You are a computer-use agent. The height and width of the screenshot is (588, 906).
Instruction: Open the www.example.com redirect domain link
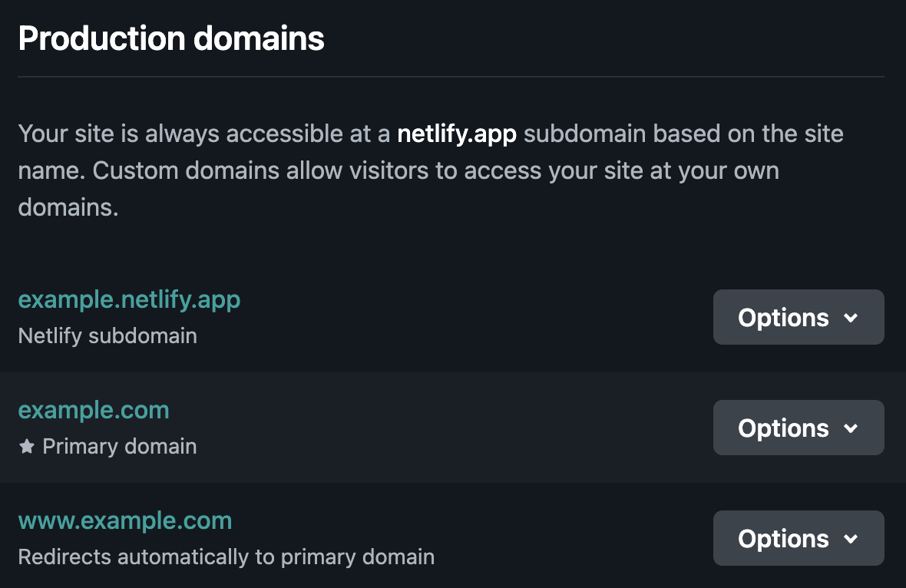click(124, 520)
